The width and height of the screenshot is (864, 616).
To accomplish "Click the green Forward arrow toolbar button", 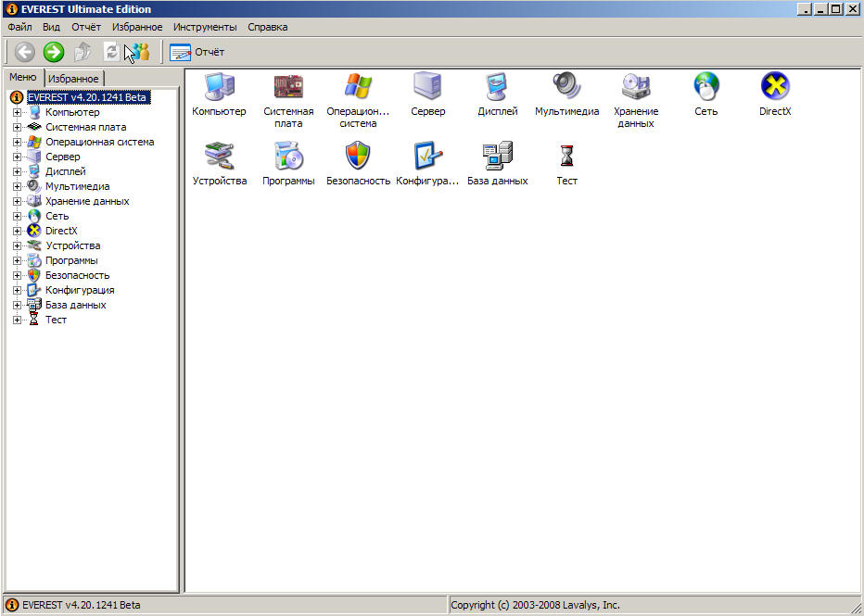I will point(54,52).
